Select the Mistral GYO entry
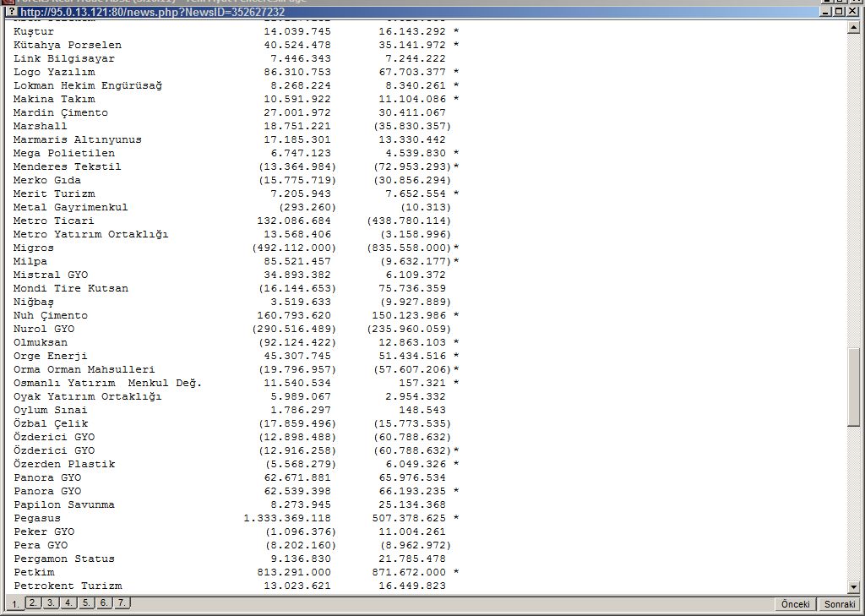The image size is (865, 616). pos(51,275)
